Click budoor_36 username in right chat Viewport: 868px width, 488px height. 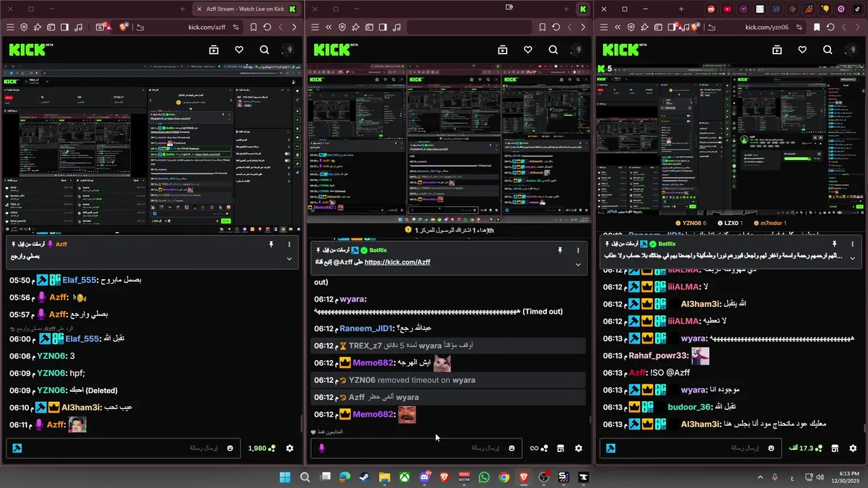[690, 407]
